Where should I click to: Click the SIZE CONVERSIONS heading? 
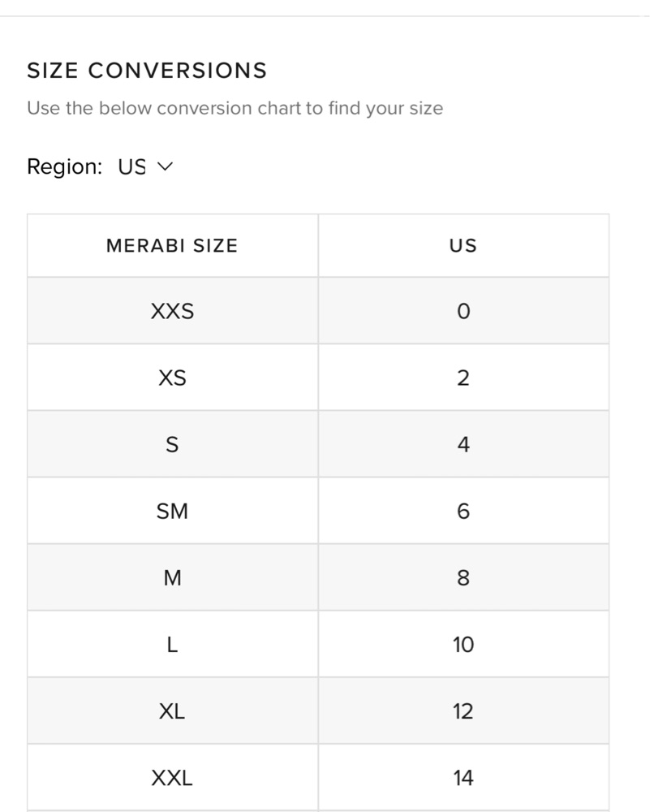click(x=147, y=71)
